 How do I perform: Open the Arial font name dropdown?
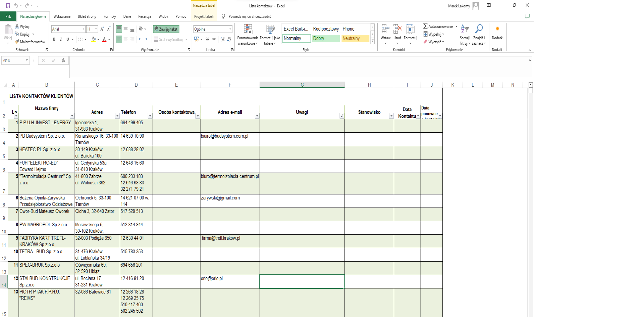[83, 29]
